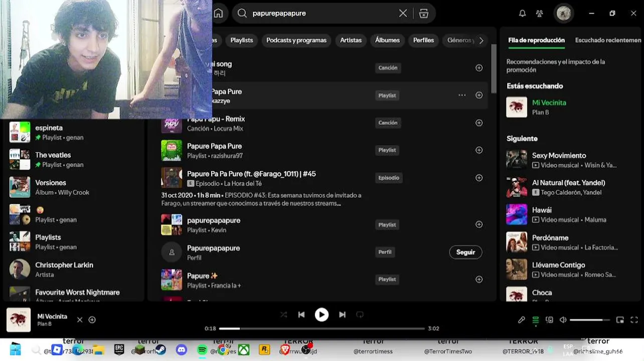Play 'Al Natural (feat. Yandel)' from queue
Image resolution: width=644 pixels, height=361 pixels.
pyautogui.click(x=571, y=187)
